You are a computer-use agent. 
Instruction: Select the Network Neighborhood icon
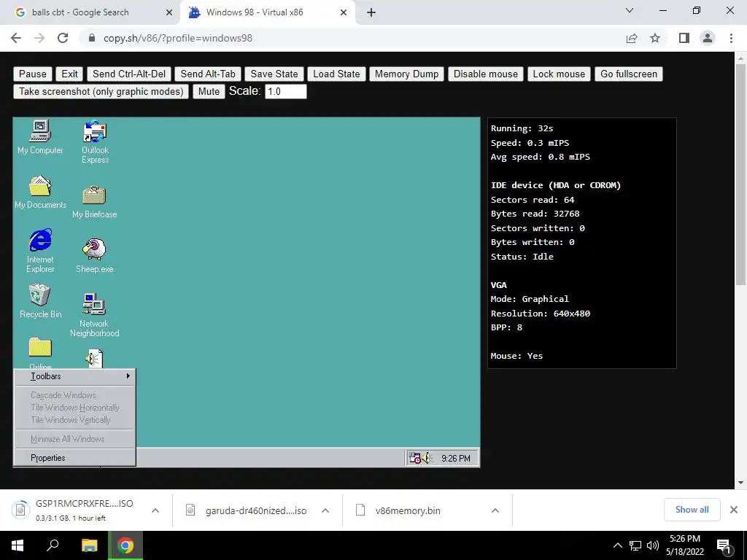tap(94, 315)
